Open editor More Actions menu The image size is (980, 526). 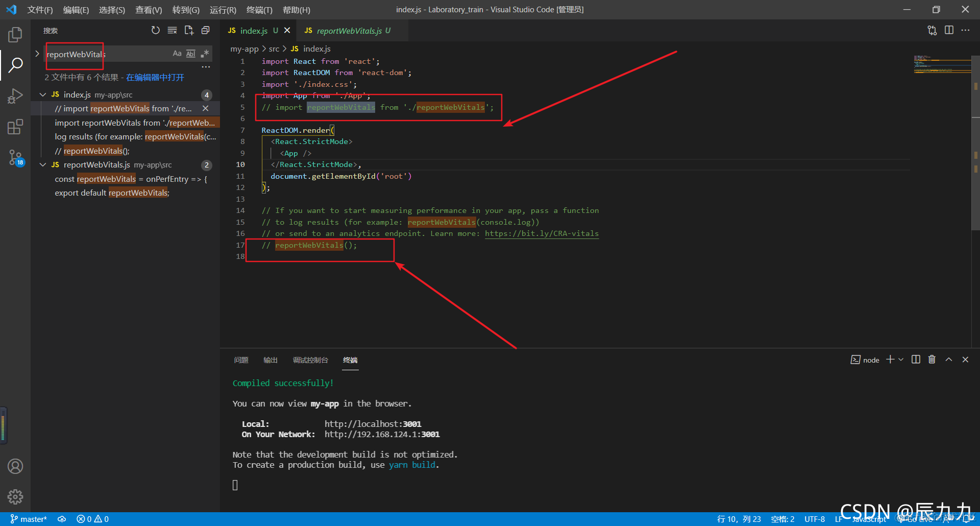click(965, 31)
